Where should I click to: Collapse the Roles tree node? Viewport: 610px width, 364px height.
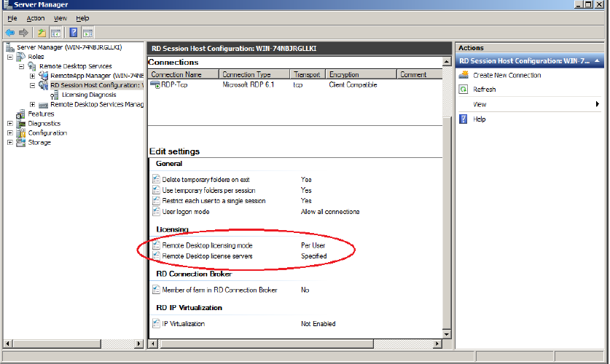tap(10, 57)
